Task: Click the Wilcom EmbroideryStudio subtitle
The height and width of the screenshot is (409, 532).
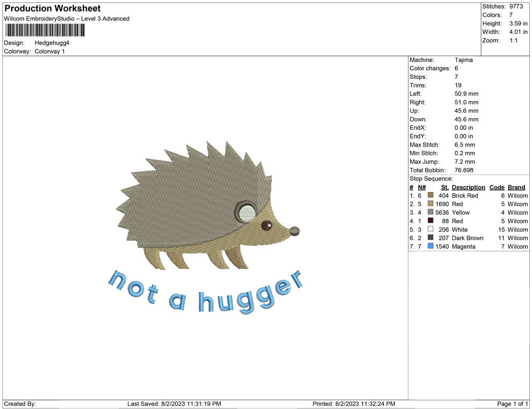Action: click(x=66, y=18)
